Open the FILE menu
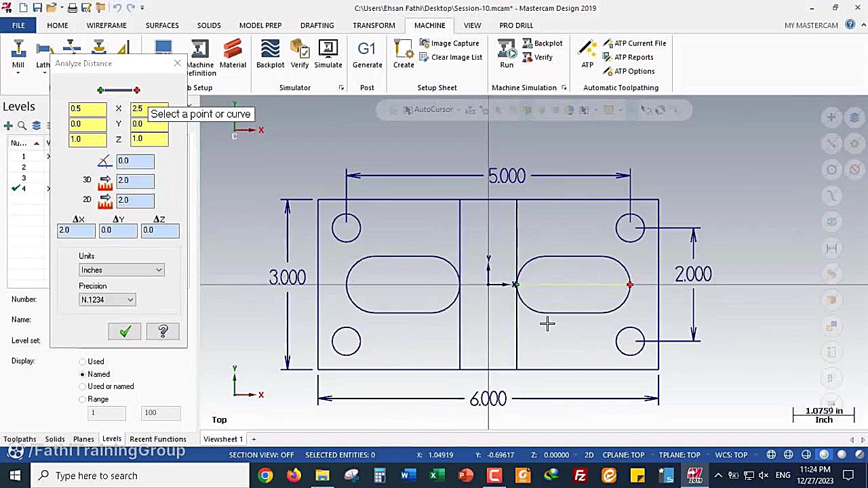This screenshot has height=488, width=868. point(18,25)
